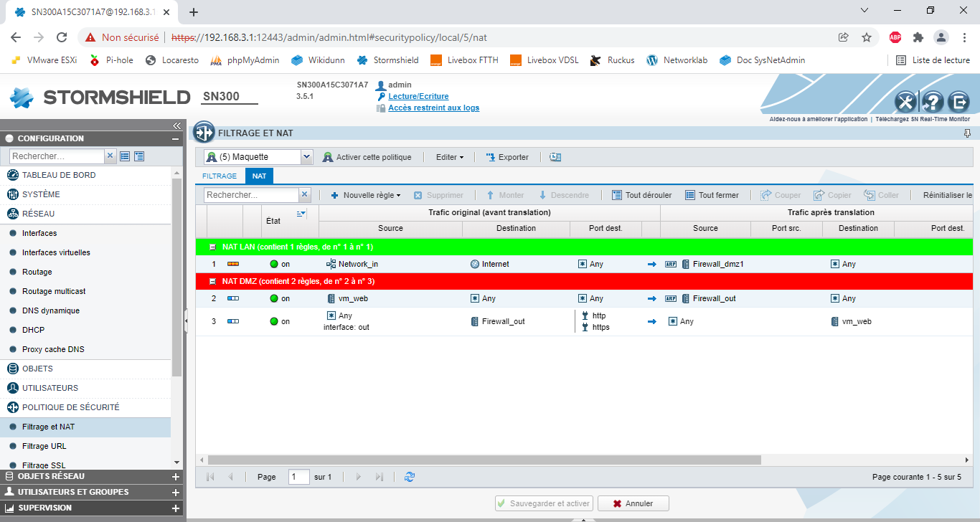Screen dimensions: 980x522
Task: Open the Pi-hole bookmark
Action: tap(111, 60)
